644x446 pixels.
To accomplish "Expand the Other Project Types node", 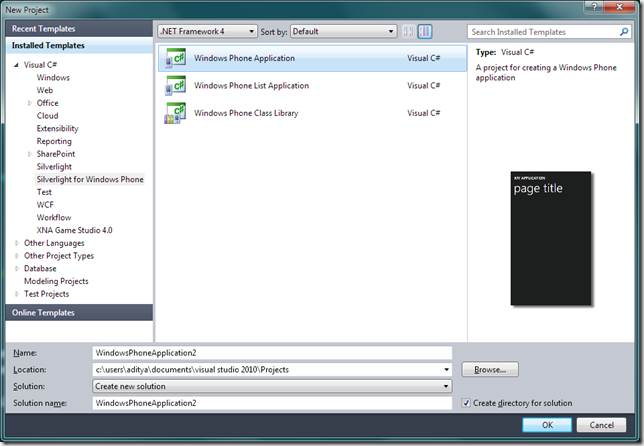I will pos(17,256).
